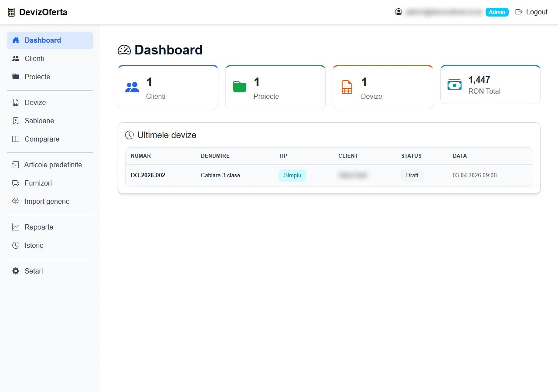Viewport: 558px width, 392px height.
Task: Click the Furnizori truck icon in sidebar
Action: (16, 183)
